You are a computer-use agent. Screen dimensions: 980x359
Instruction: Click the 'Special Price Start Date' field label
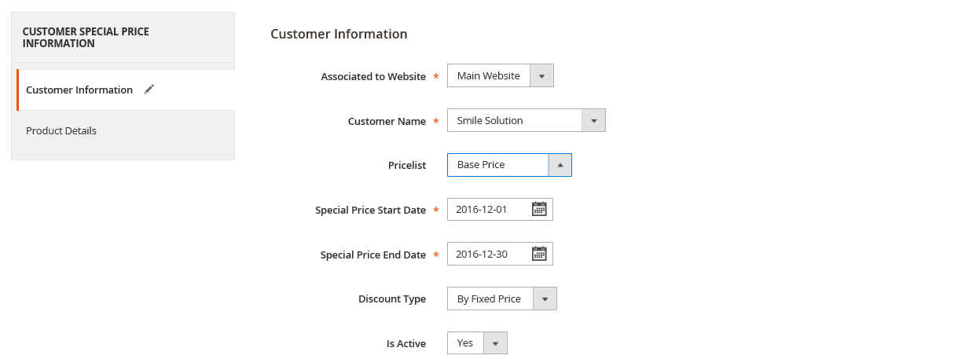coord(370,211)
